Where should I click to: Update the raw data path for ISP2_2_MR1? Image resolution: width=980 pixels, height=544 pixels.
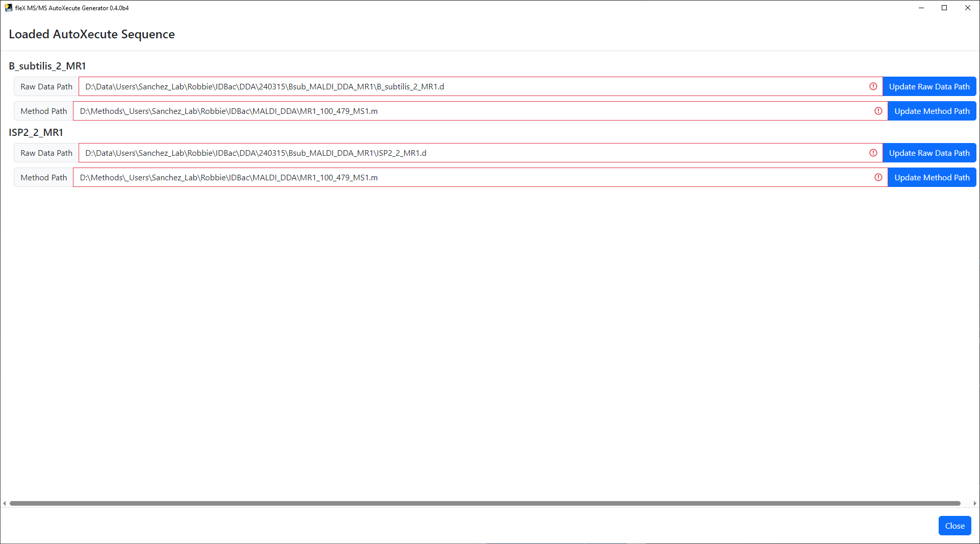coord(929,153)
